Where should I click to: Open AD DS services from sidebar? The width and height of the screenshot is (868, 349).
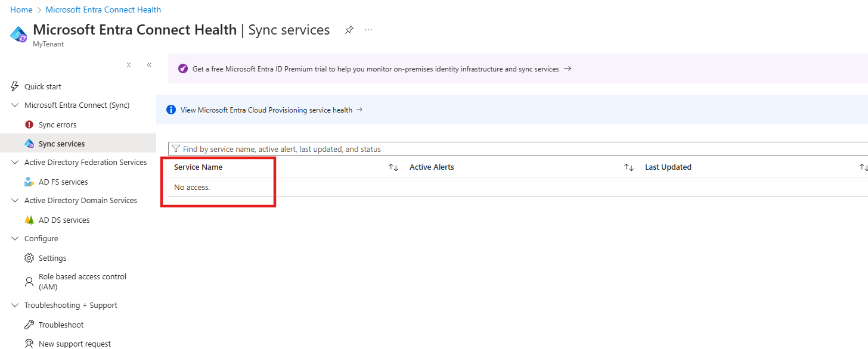[63, 219]
